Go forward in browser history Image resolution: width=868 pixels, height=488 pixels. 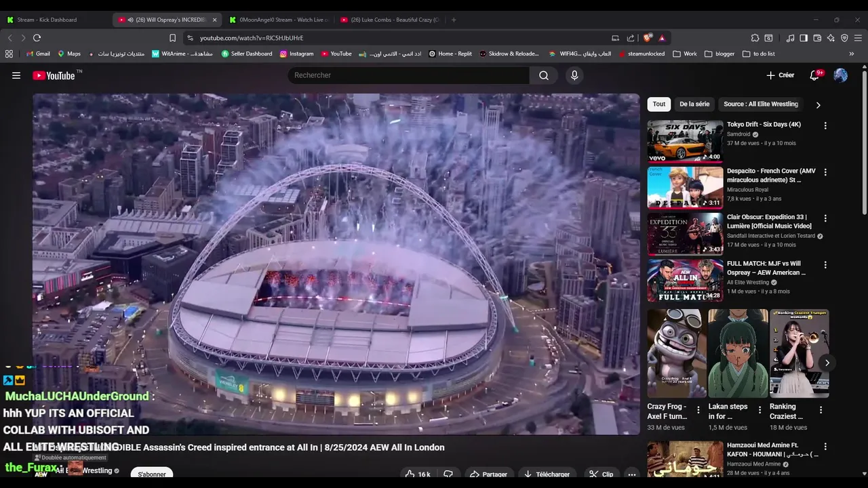point(23,38)
